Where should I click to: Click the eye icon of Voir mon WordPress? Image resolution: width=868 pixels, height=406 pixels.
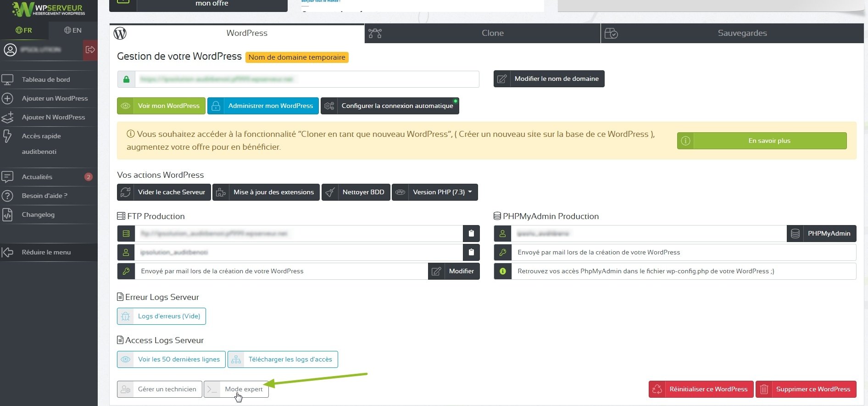(125, 106)
